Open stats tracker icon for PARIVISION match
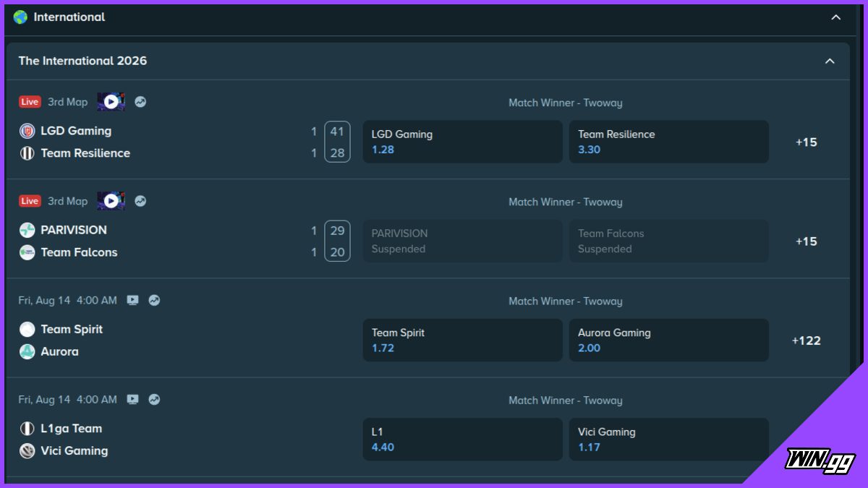Screen dimensions: 868x488 pyautogui.click(x=140, y=201)
